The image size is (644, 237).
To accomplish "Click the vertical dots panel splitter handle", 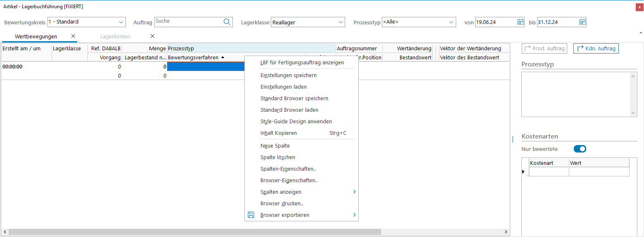I will pyautogui.click(x=513, y=139).
